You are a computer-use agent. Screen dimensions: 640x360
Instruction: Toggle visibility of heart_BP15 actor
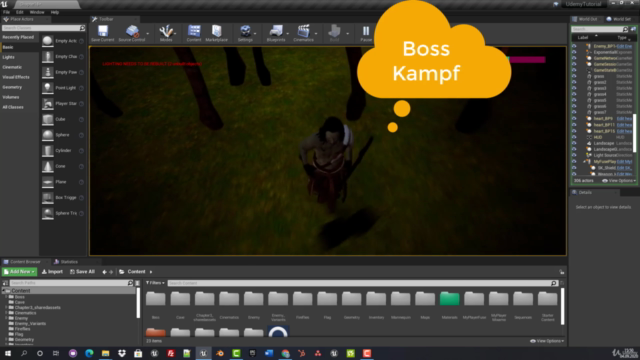click(574, 131)
